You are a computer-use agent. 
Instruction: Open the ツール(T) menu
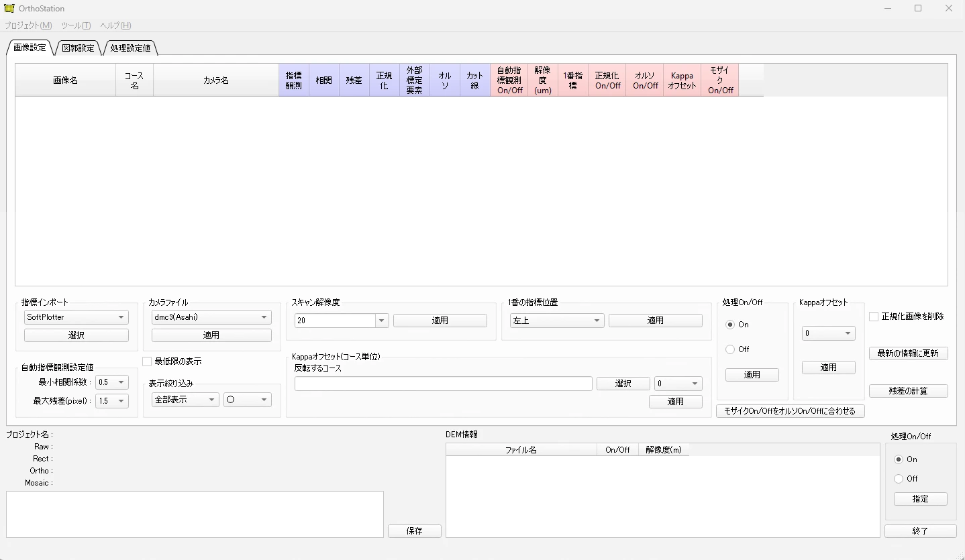coord(74,25)
